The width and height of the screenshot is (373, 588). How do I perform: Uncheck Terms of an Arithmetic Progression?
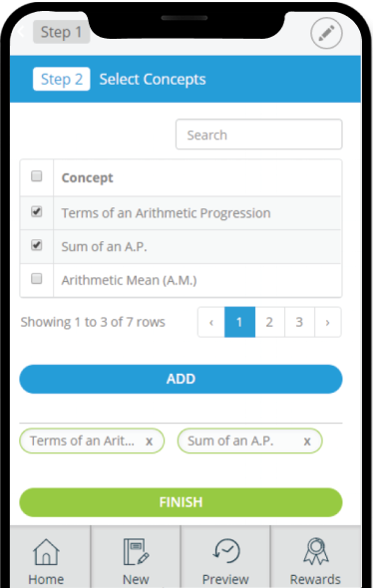coord(36,211)
